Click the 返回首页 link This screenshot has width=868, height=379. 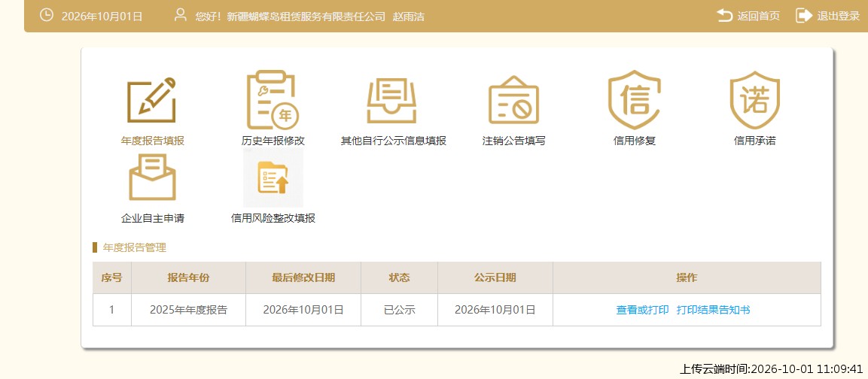(x=758, y=16)
